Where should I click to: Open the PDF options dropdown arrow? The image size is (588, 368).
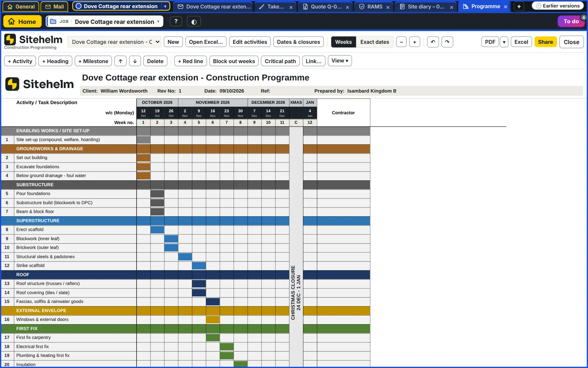[x=504, y=42]
